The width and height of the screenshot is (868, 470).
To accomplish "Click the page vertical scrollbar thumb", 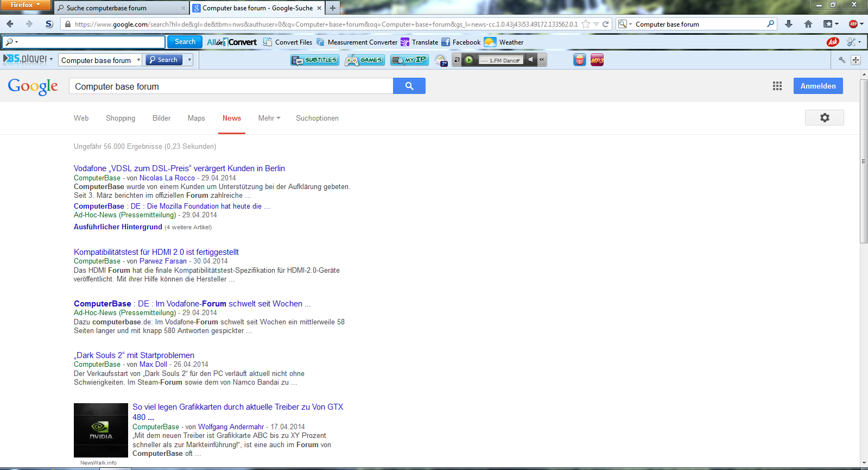I will (864, 161).
